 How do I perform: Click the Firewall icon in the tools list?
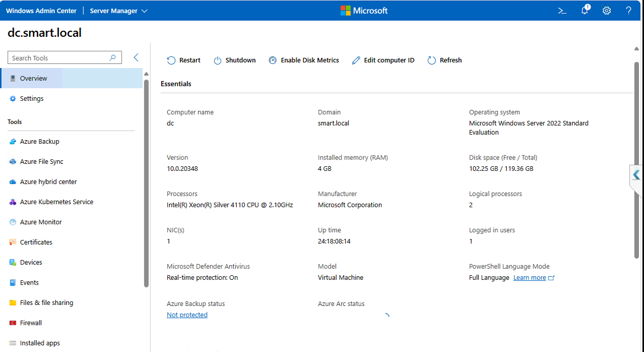pyautogui.click(x=13, y=323)
